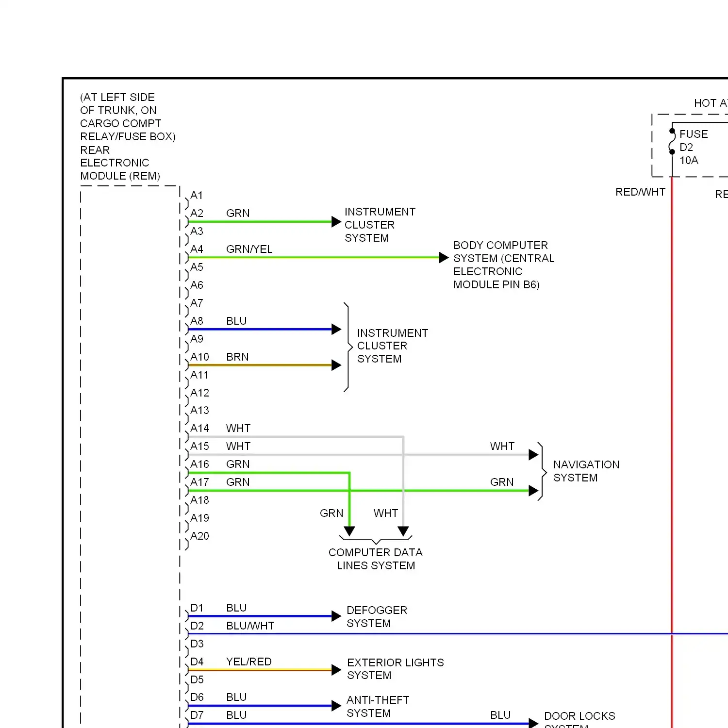Select the A5 pin label
The height and width of the screenshot is (728, 728).
[197, 267]
